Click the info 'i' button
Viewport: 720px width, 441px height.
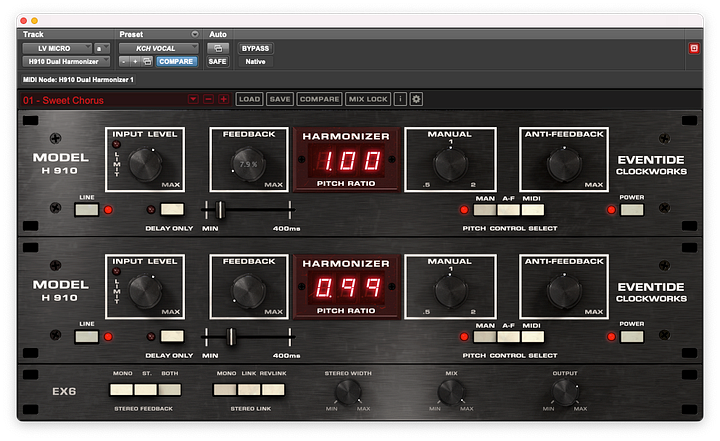[400, 99]
